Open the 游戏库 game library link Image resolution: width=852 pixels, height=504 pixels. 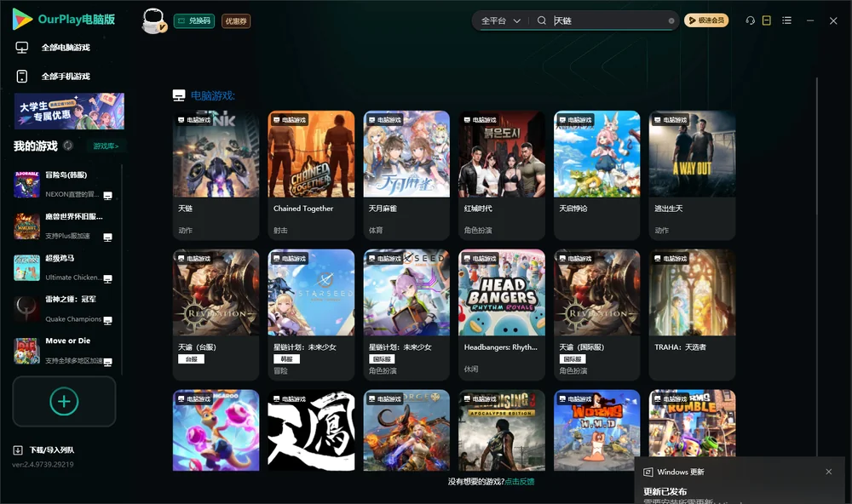point(106,146)
